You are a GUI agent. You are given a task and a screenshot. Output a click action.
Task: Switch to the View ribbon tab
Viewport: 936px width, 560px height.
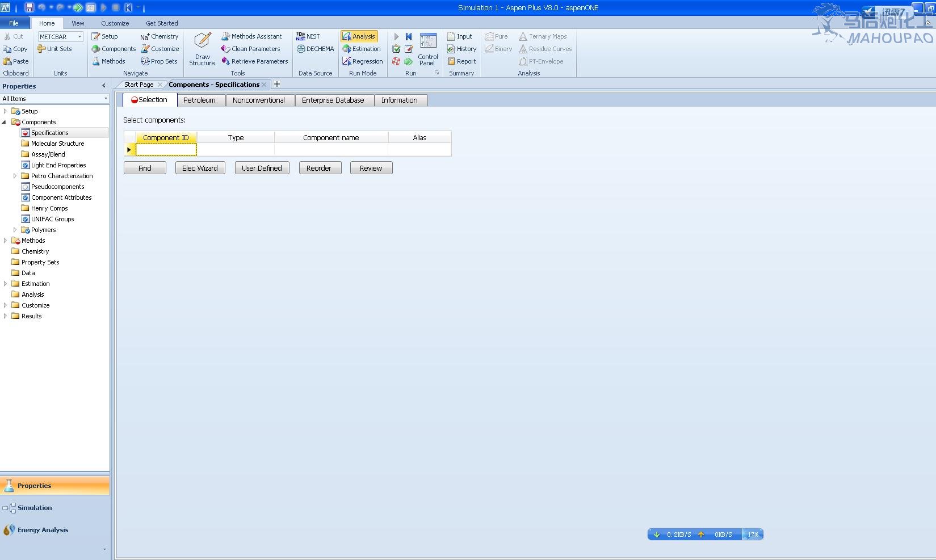pos(78,23)
